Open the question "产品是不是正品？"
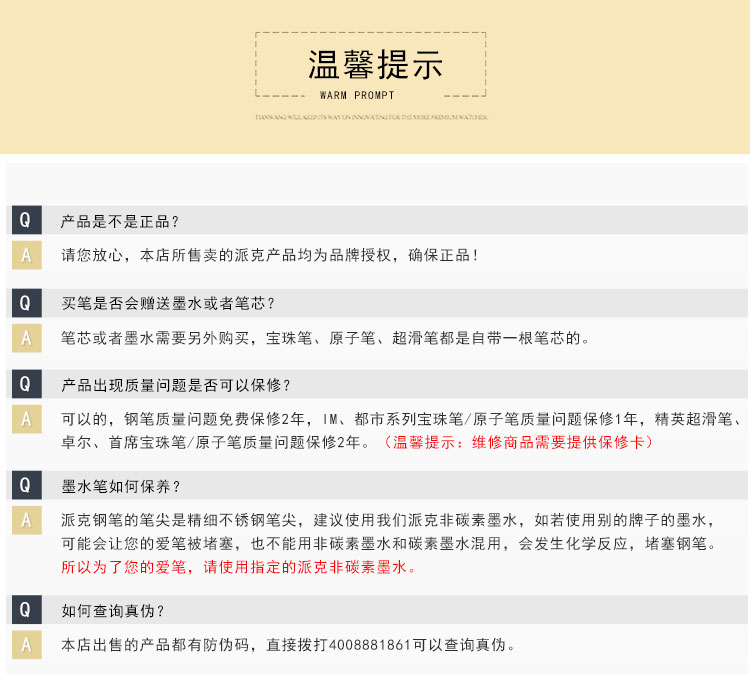This screenshot has height=674, width=750. click(x=120, y=221)
